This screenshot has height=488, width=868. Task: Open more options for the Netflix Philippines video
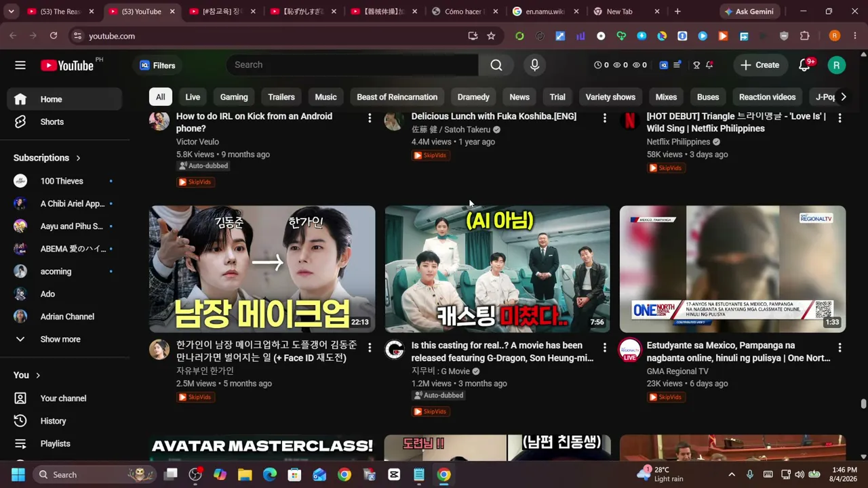[840, 118]
